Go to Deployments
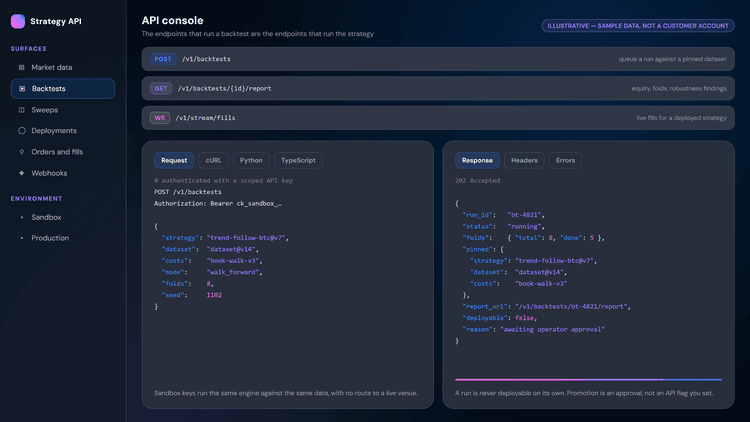This screenshot has width=750, height=422. (x=63, y=131)
